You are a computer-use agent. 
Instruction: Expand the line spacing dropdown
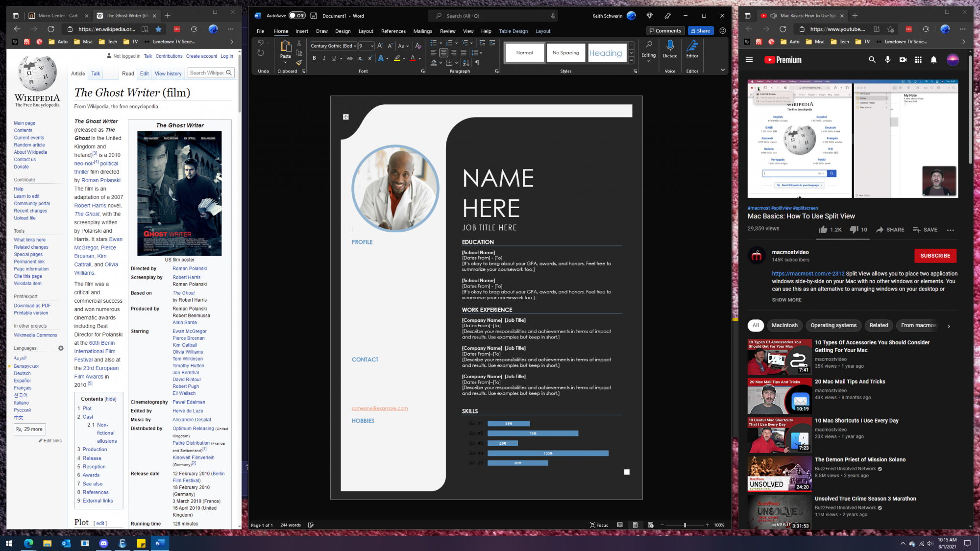(481, 53)
